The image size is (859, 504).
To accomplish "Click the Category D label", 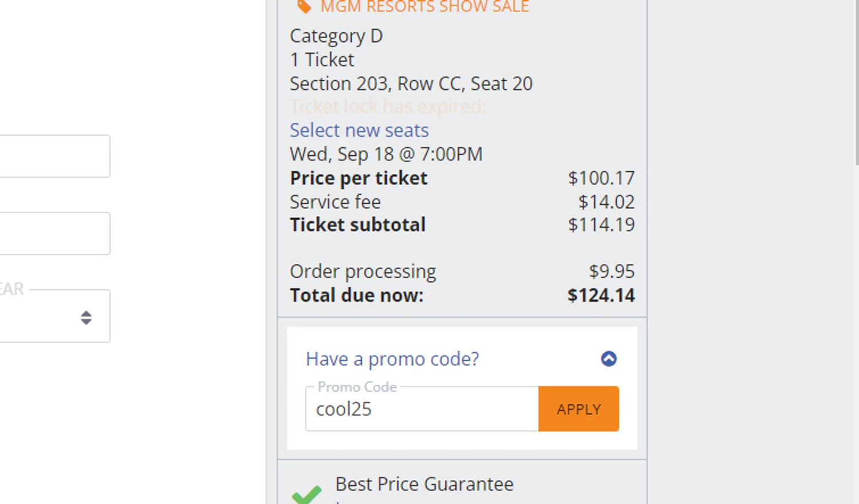I will [336, 36].
